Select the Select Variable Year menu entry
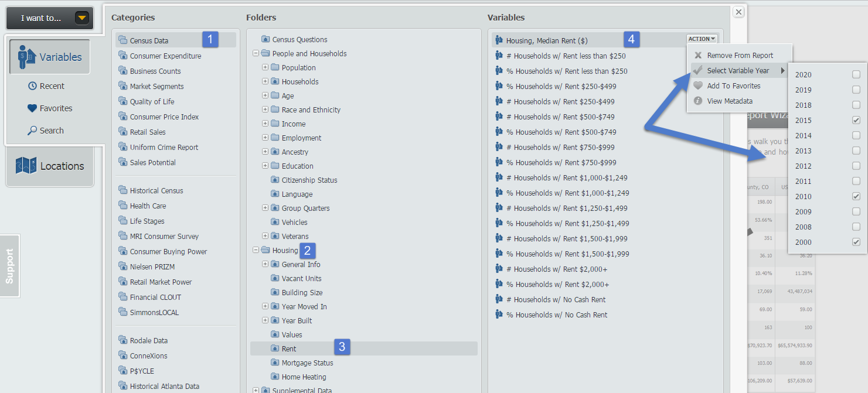Image resolution: width=868 pixels, height=393 pixels. tap(738, 70)
